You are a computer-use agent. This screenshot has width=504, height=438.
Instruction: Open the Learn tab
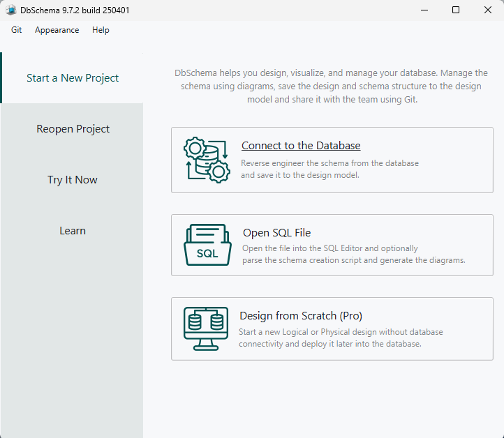click(x=73, y=231)
